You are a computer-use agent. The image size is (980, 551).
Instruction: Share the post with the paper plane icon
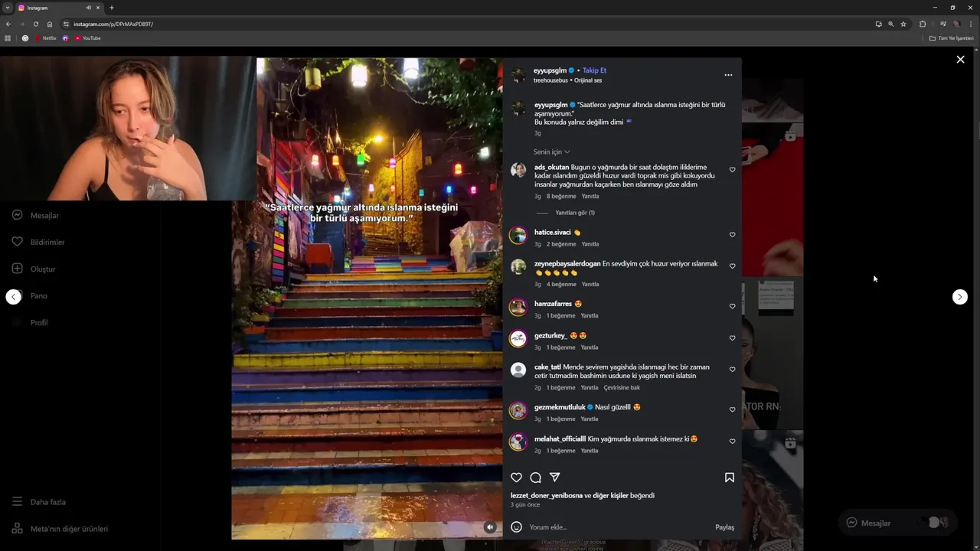pos(555,478)
